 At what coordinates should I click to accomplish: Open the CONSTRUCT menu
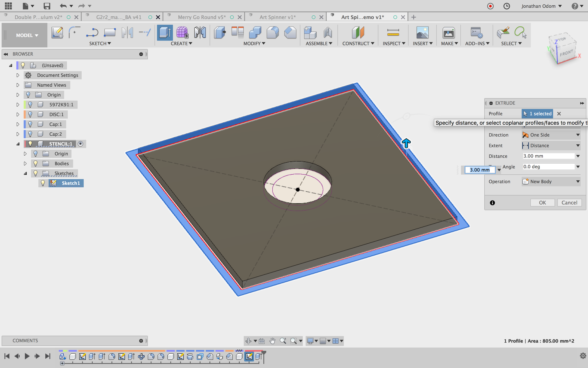358,43
